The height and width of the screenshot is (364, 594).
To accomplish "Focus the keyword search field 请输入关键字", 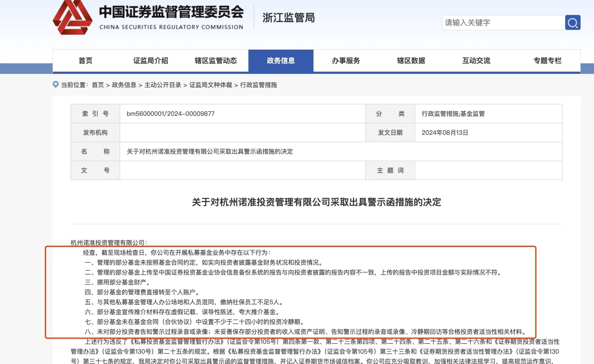I will coord(503,23).
